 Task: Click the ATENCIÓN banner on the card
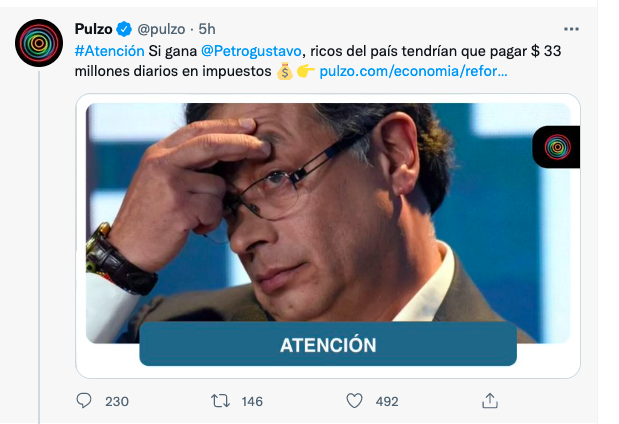tap(328, 344)
